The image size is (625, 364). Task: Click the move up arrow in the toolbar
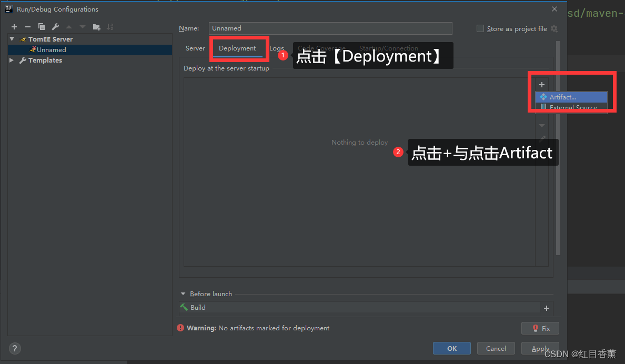pos(69,27)
